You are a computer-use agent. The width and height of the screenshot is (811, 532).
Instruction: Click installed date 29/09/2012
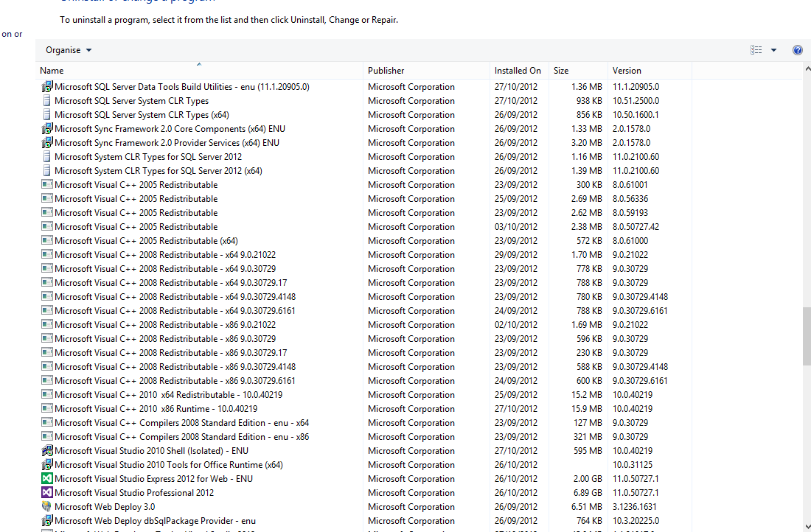(515, 255)
